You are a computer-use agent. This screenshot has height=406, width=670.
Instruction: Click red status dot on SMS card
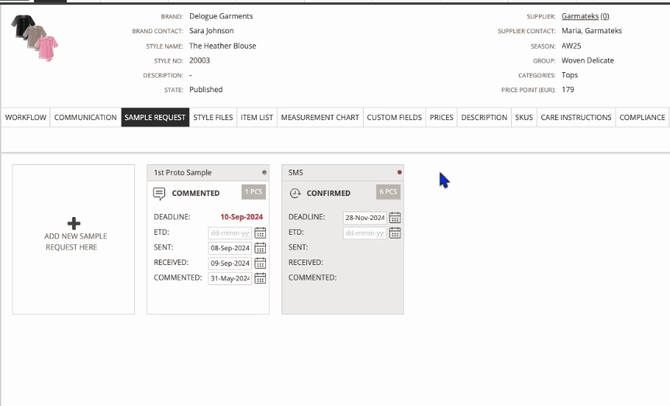[x=400, y=173]
